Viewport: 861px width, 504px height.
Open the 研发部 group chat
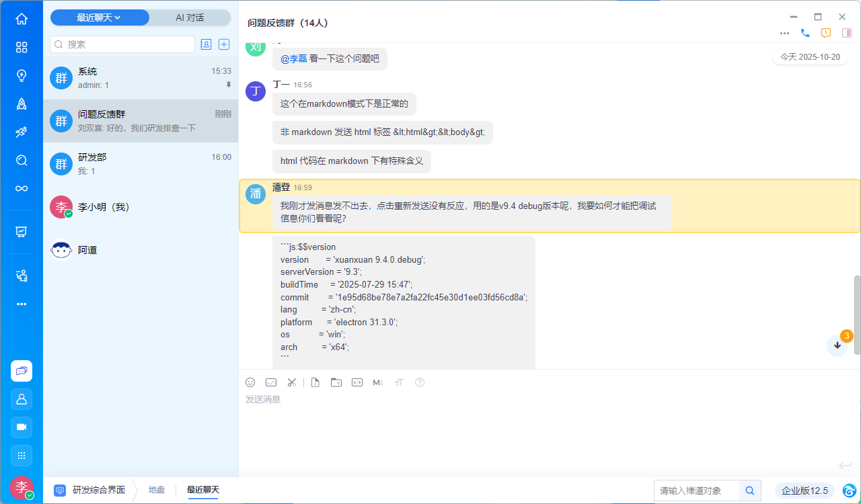[x=141, y=164]
